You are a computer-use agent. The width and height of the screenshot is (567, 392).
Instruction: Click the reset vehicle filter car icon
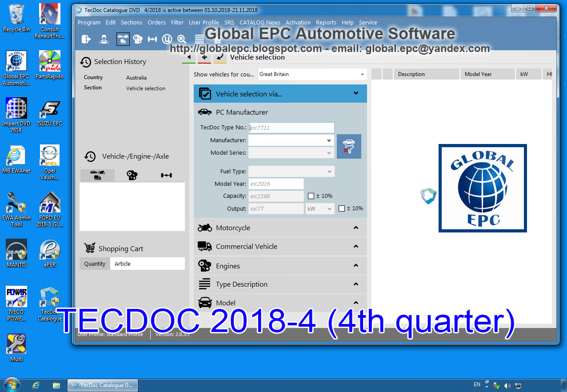349,146
